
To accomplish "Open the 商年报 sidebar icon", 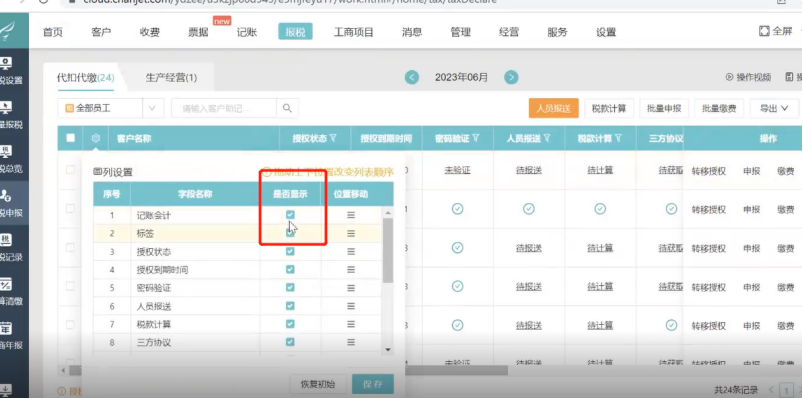I will click(6, 328).
